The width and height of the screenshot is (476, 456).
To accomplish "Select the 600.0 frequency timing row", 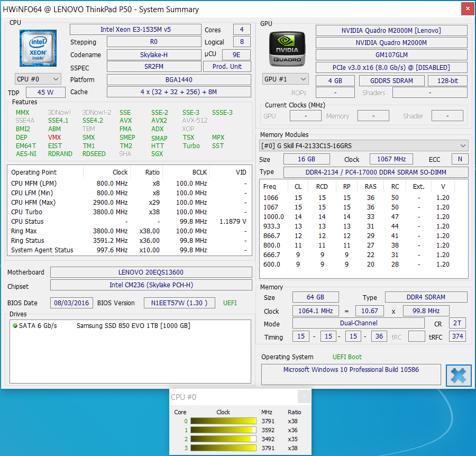I will pos(363,265).
